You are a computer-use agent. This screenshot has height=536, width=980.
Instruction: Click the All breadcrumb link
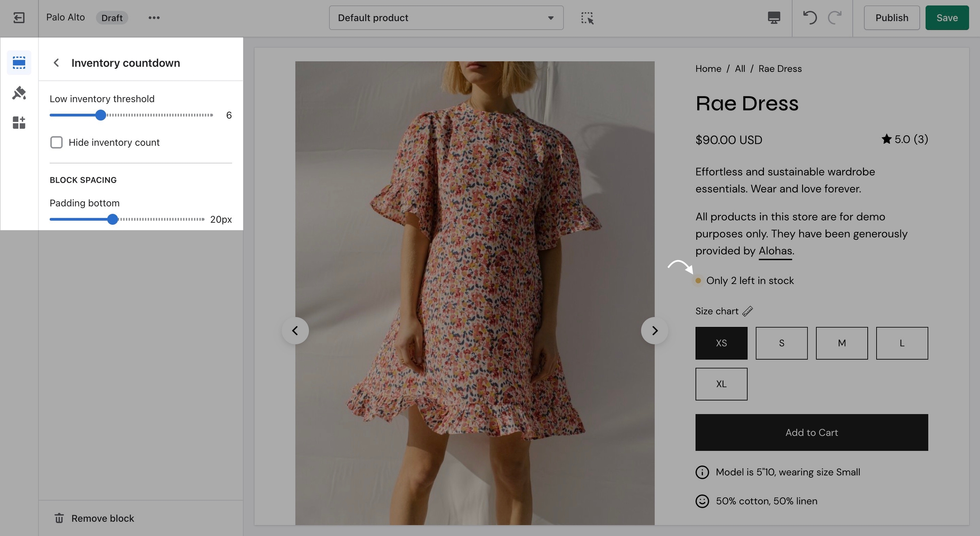(740, 69)
